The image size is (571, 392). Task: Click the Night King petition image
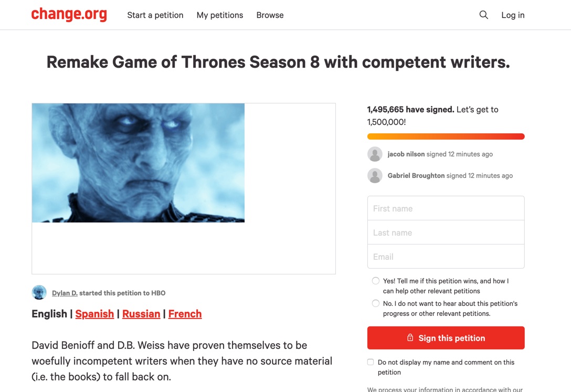click(138, 163)
